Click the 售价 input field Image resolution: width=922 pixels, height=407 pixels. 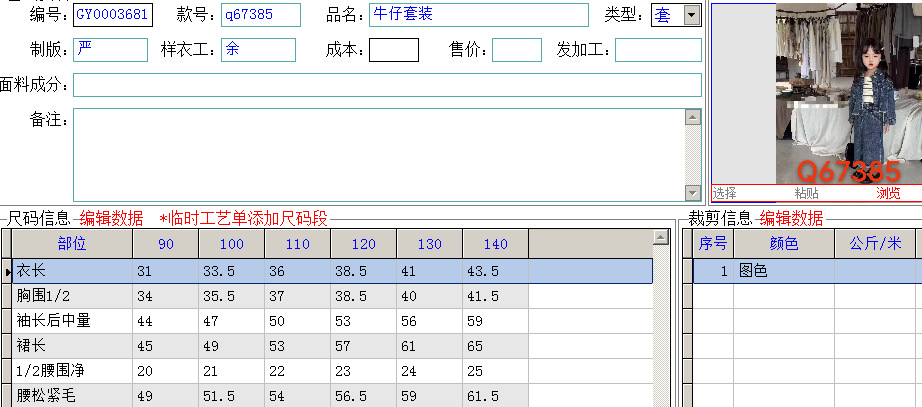pyautogui.click(x=517, y=50)
